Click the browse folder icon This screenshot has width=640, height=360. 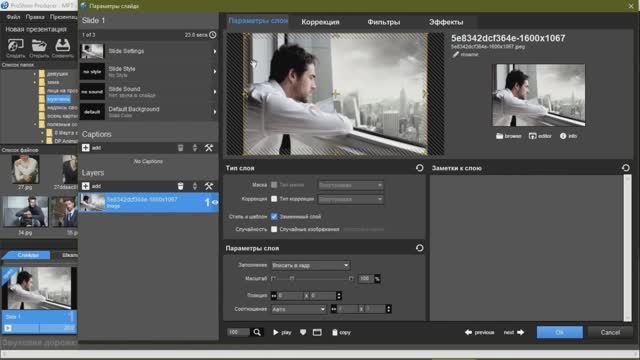coord(499,136)
